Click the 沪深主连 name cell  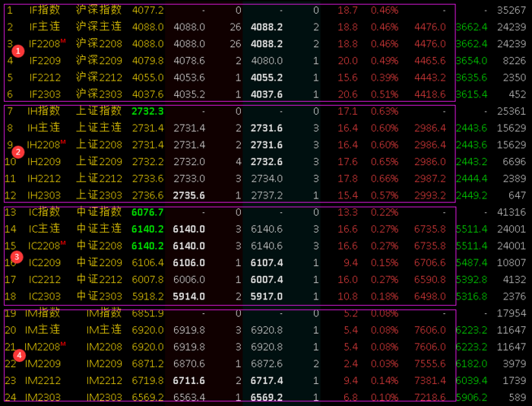[x=99, y=27]
